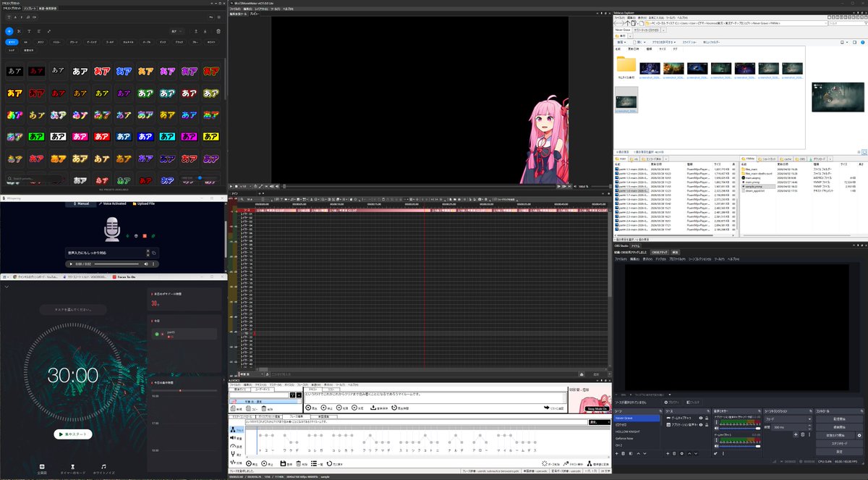Open the character combo box below YukkuriMovieMaker timeline
The image size is (868, 480).
pos(252,374)
